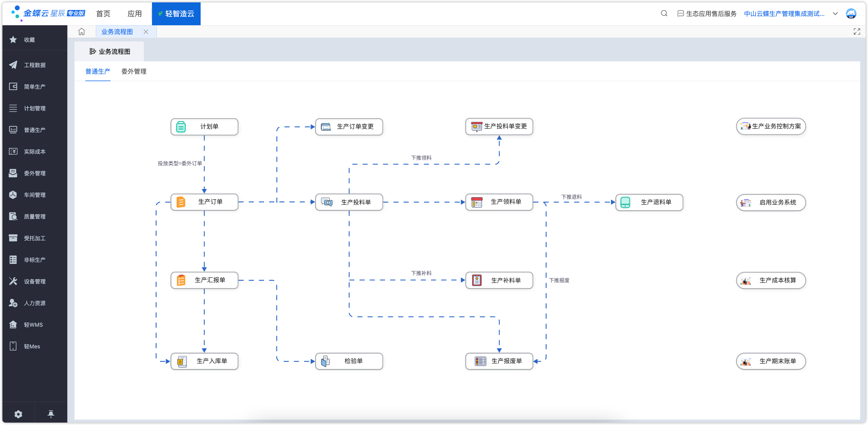
Task: Click the 人力资源 person icon
Action: click(x=13, y=303)
